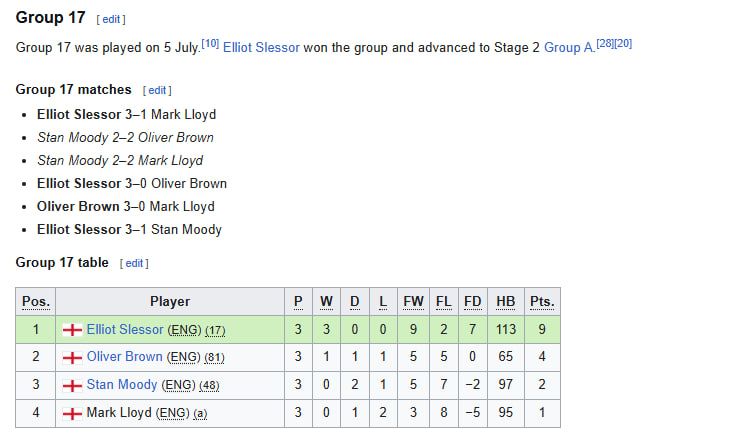Click the ENG abbreviation in Mark Lloyd row

[x=172, y=413]
